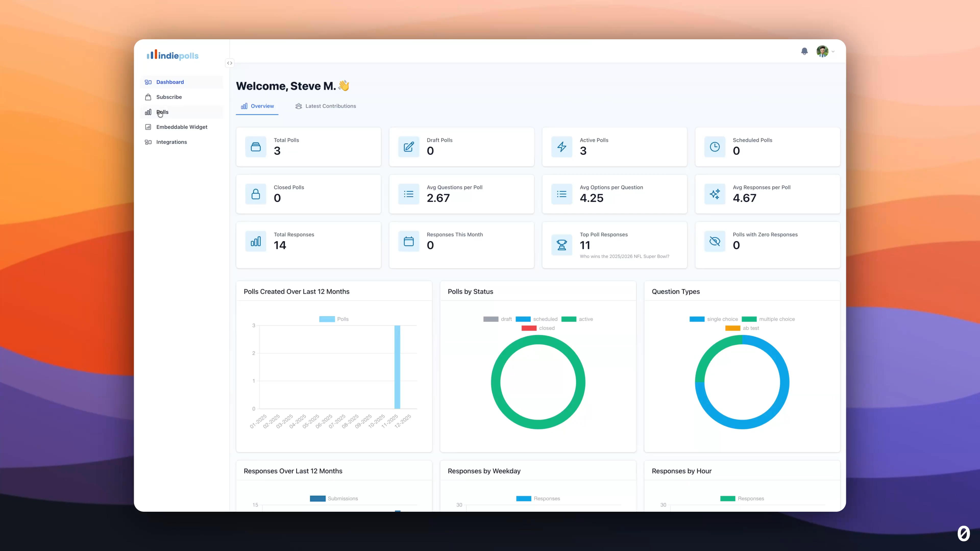Open the Subscribe sidebar item

[182, 97]
